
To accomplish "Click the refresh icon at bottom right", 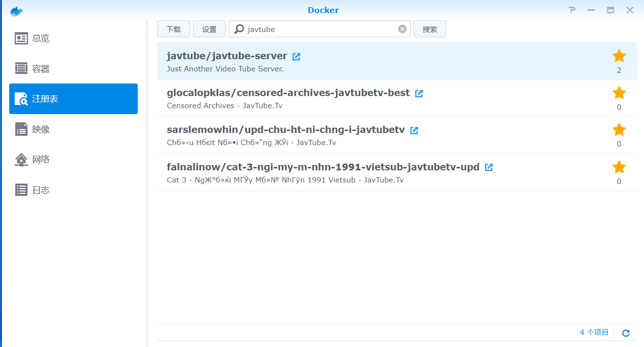I will pyautogui.click(x=626, y=333).
